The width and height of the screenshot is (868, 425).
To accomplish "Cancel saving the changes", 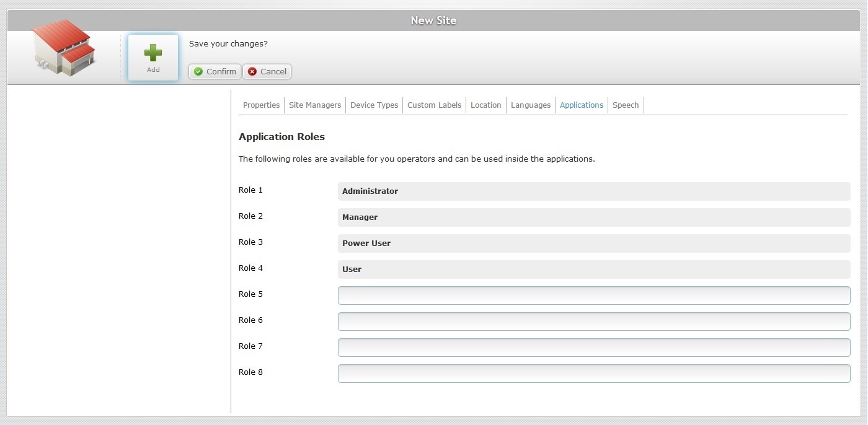I will (267, 72).
